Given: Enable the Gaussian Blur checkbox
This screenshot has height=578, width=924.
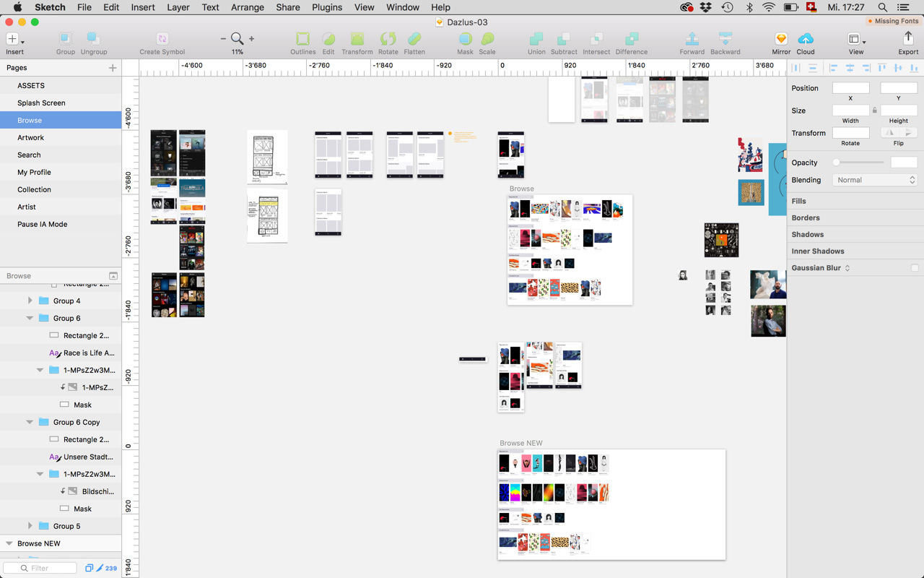Looking at the screenshot, I should [x=915, y=268].
